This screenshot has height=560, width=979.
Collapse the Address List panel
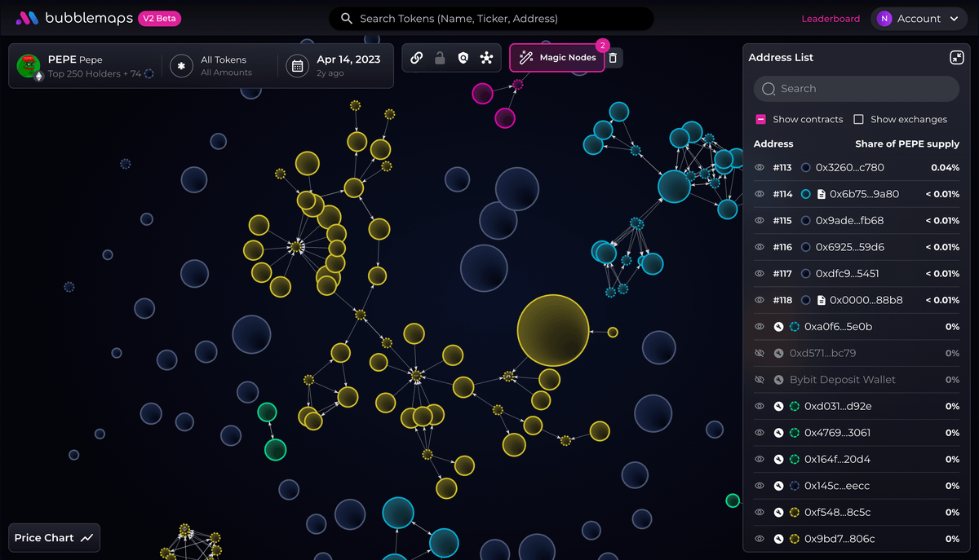(x=957, y=58)
